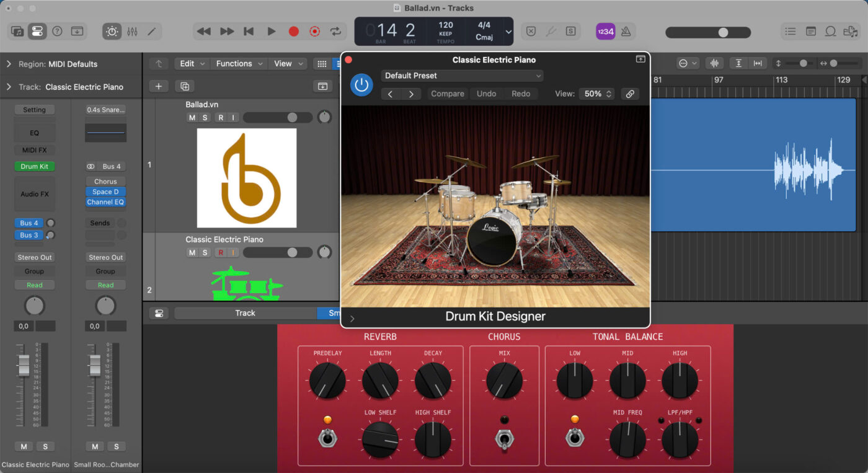The width and height of the screenshot is (868, 473).
Task: Toggle capture recording button
Action: click(x=314, y=31)
